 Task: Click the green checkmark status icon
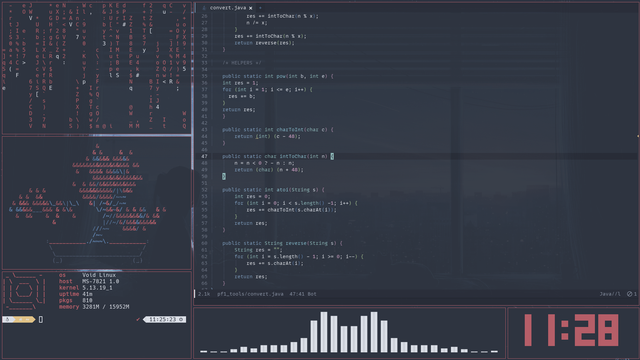pos(138,319)
